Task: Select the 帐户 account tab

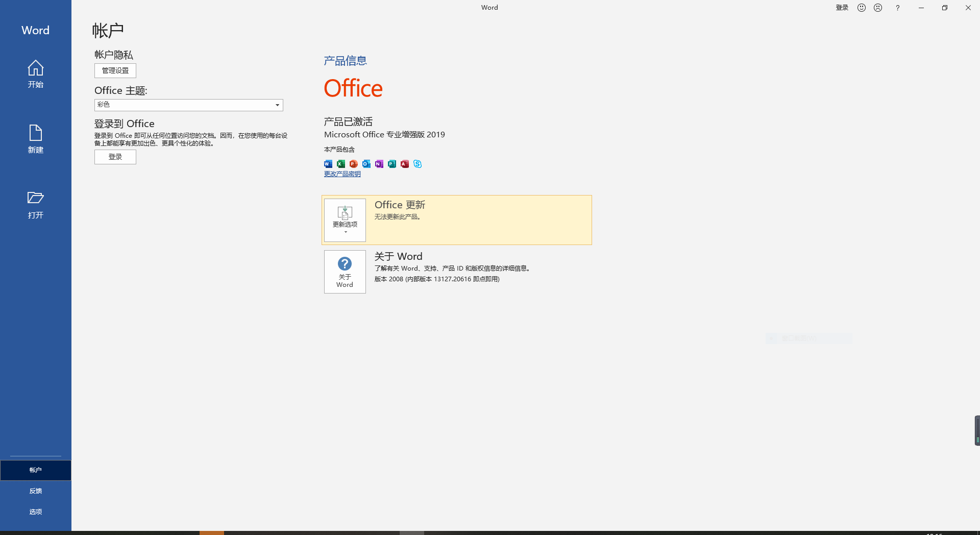Action: tap(35, 470)
